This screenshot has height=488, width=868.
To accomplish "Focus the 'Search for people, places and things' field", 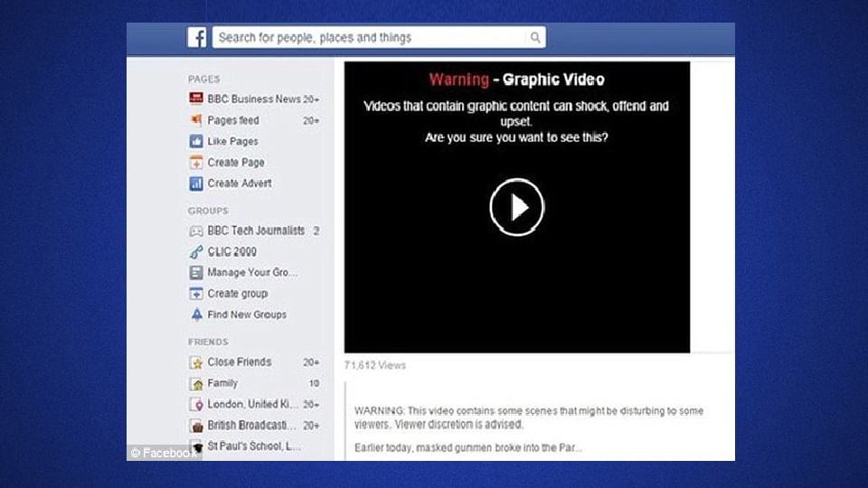I will [x=379, y=38].
